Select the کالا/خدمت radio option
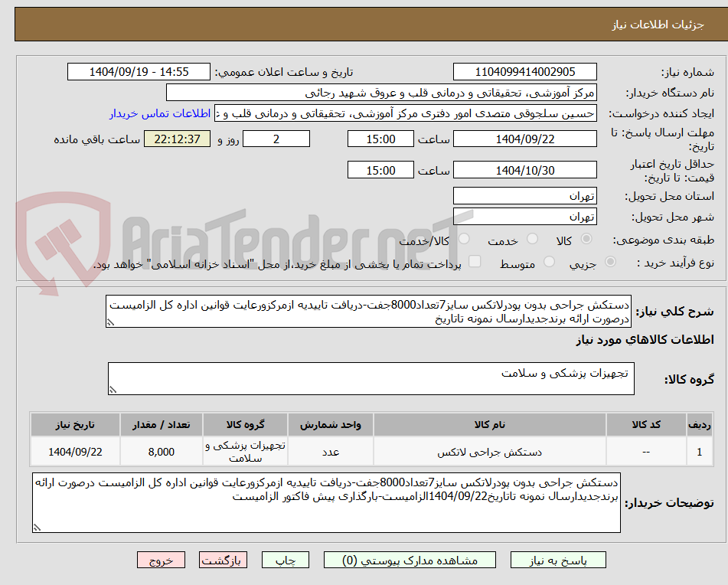The image size is (728, 585). click(464, 237)
